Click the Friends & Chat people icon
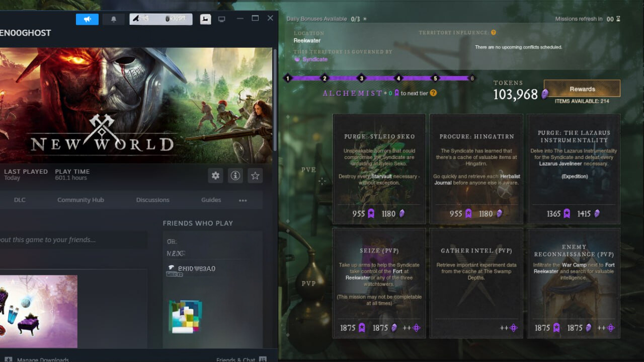644x362 pixels. [263, 359]
